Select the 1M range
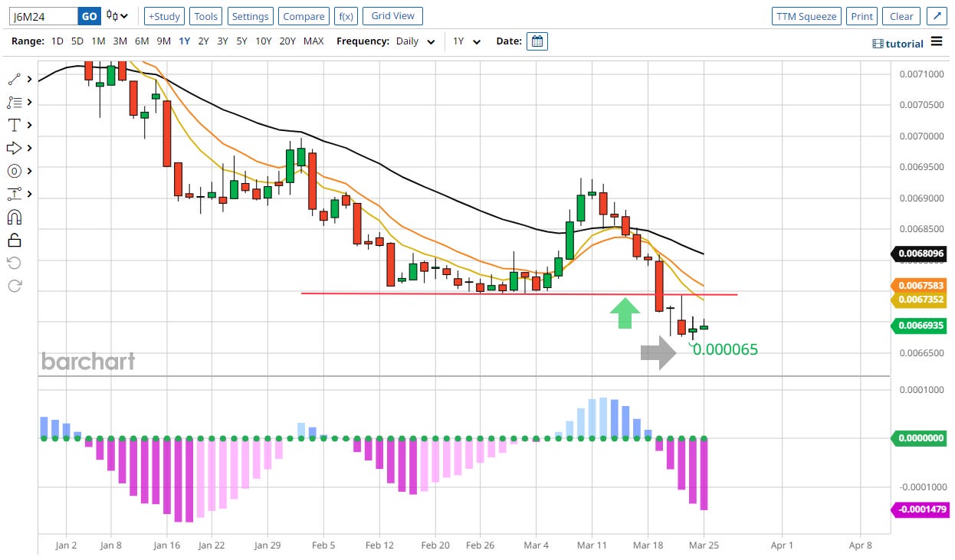This screenshot has width=955, height=560. (x=98, y=41)
